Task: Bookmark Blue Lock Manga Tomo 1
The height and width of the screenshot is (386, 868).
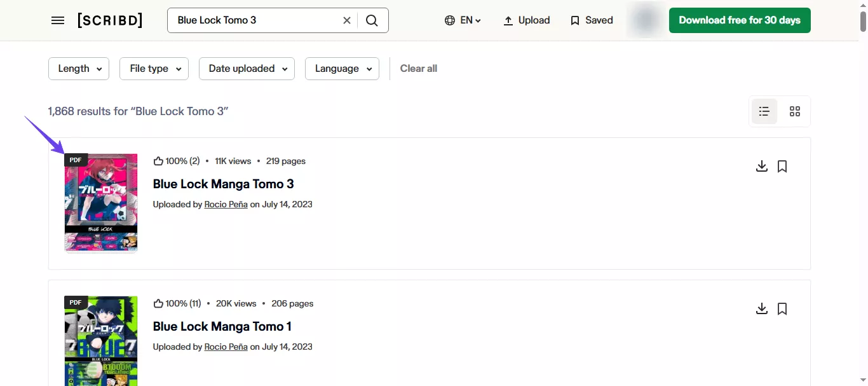Action: coord(782,308)
